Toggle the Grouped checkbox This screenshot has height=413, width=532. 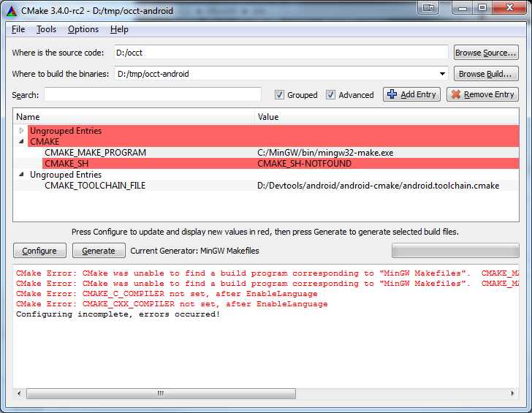point(279,95)
